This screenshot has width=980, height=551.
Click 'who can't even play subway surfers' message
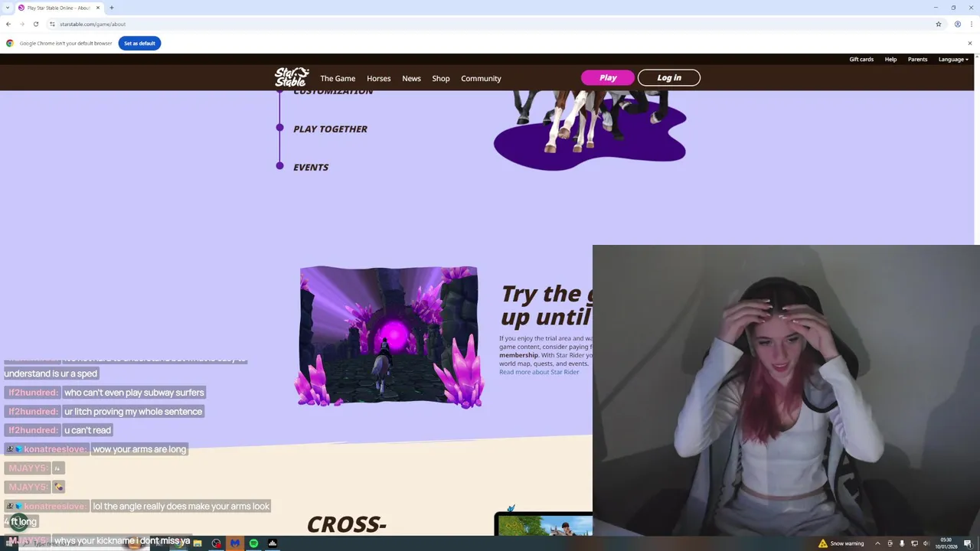(134, 393)
